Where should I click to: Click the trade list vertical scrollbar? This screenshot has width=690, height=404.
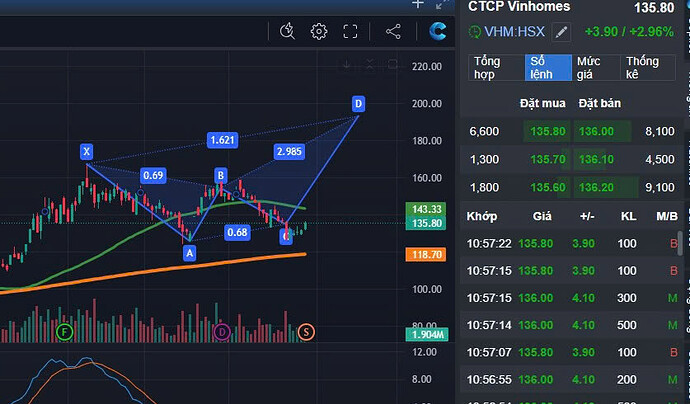[x=680, y=243]
